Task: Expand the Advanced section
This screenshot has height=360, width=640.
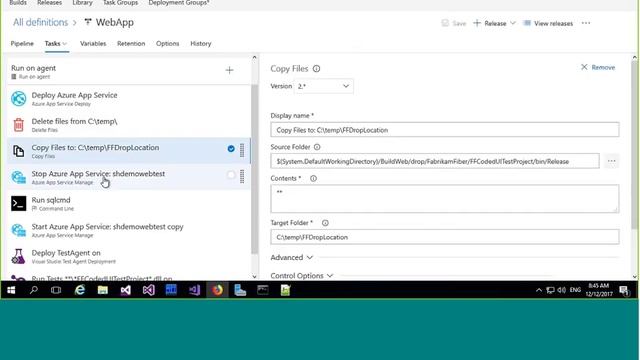Action: tap(292, 258)
